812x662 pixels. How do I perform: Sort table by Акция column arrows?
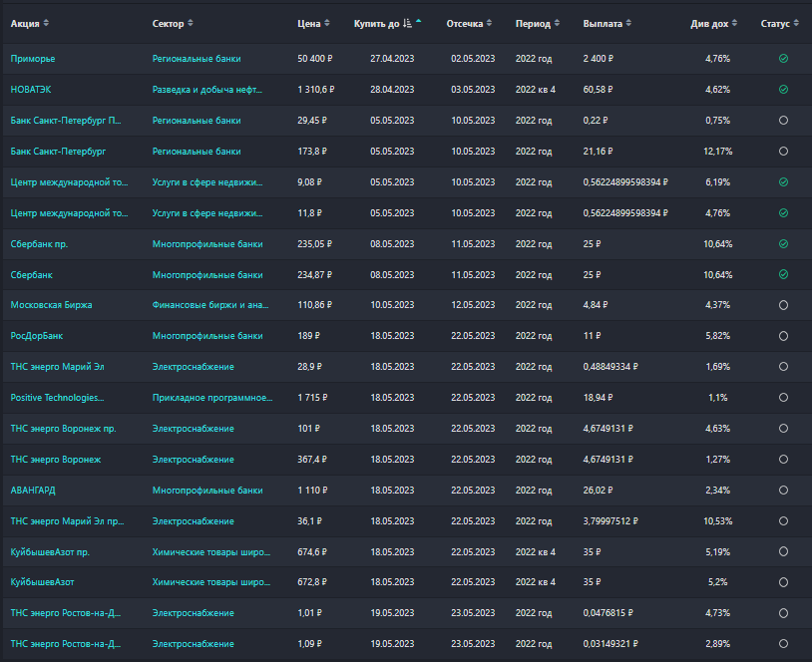pyautogui.click(x=46, y=23)
